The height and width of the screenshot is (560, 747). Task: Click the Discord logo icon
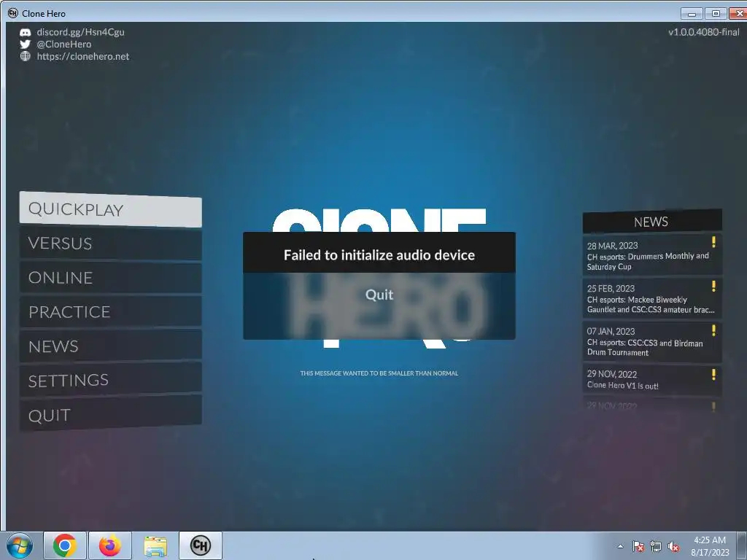(x=26, y=32)
